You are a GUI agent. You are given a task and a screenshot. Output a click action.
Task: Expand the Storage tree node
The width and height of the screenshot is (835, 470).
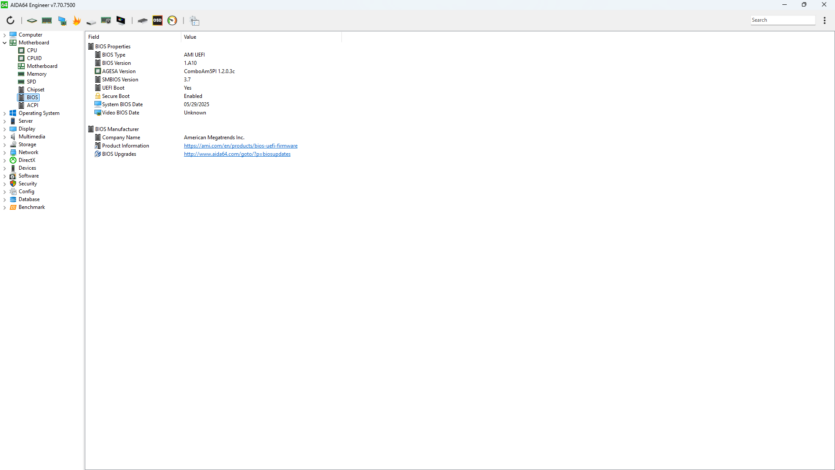point(4,144)
